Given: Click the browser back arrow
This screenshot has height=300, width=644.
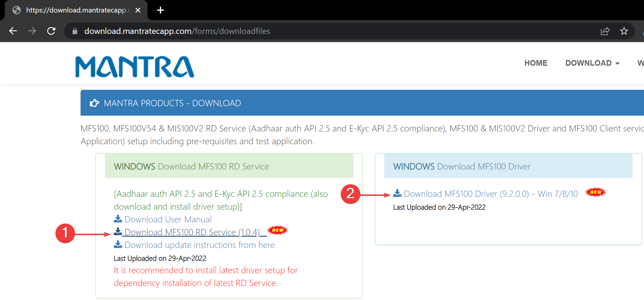Looking at the screenshot, I should click(13, 31).
